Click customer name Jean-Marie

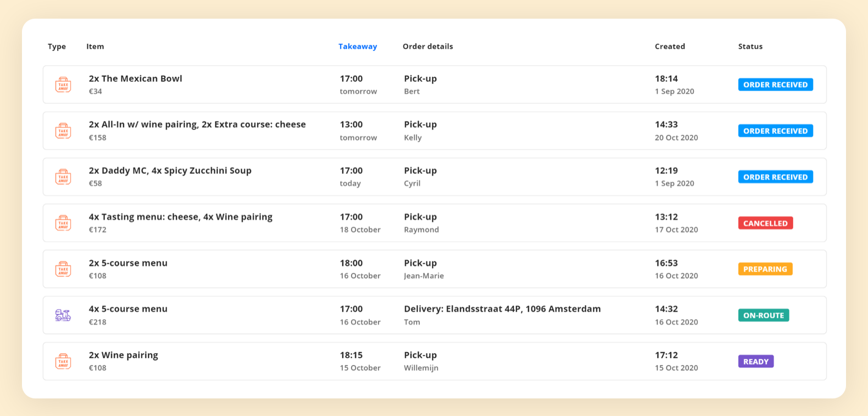[x=424, y=276]
